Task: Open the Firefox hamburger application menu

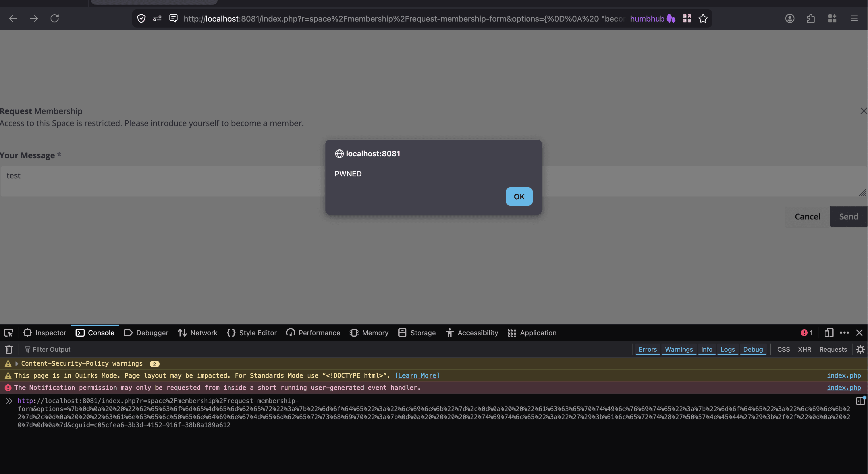Action: coord(854,19)
